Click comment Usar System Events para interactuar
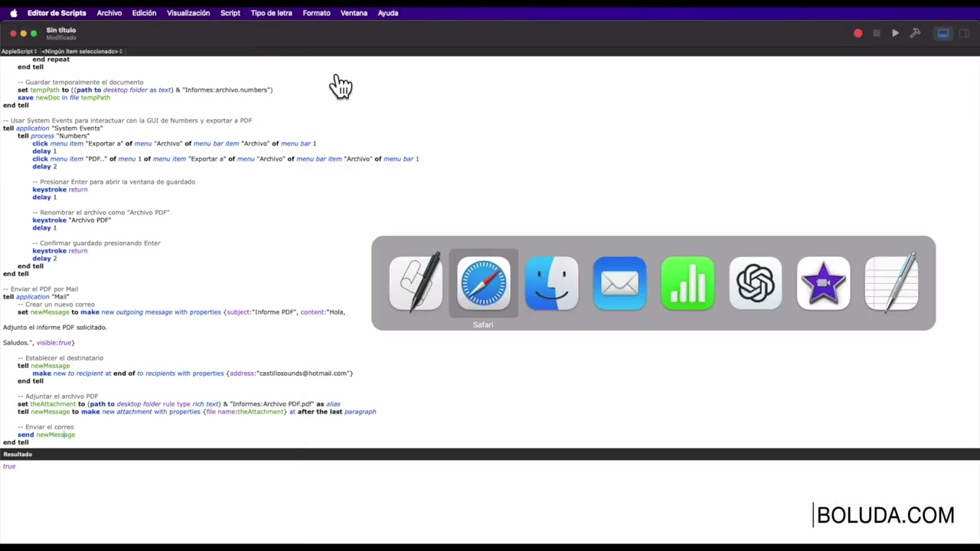 (127, 121)
